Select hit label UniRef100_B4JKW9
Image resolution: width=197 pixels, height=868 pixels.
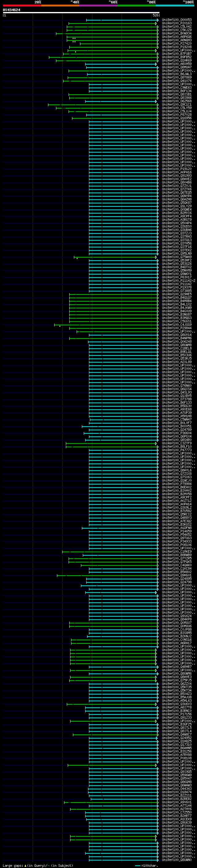tap(177, 308)
